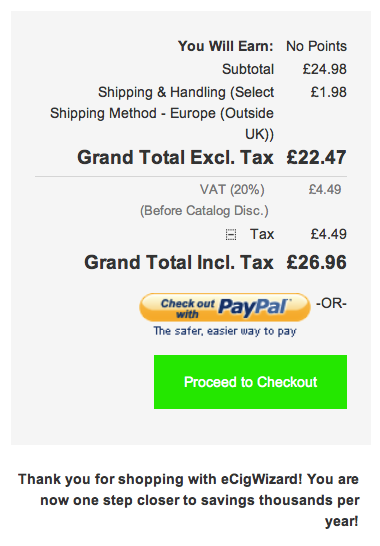Check out with the PayPal button

point(225,307)
